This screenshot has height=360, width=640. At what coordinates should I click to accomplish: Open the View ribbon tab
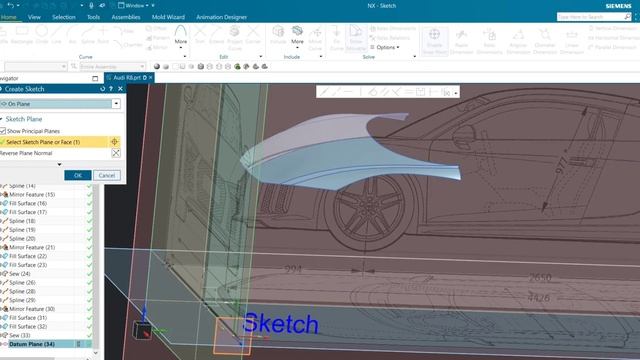click(x=34, y=17)
